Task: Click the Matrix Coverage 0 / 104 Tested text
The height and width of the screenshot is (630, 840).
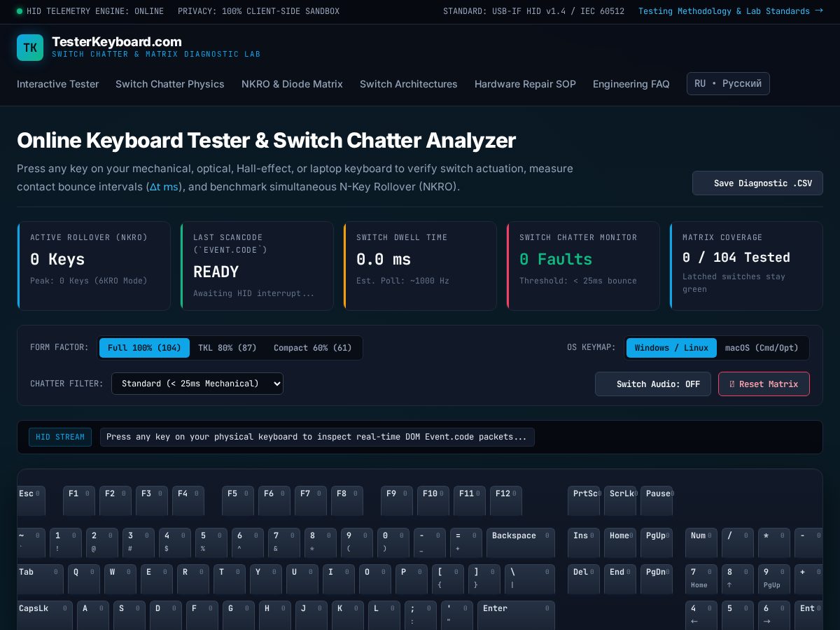Action: point(736,258)
